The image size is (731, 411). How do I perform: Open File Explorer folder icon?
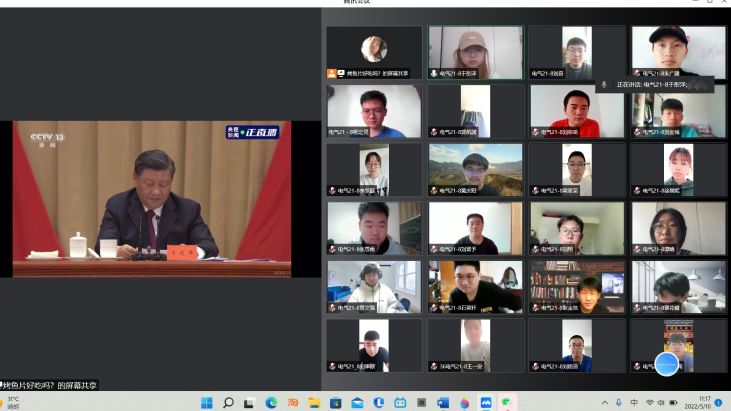tap(314, 403)
